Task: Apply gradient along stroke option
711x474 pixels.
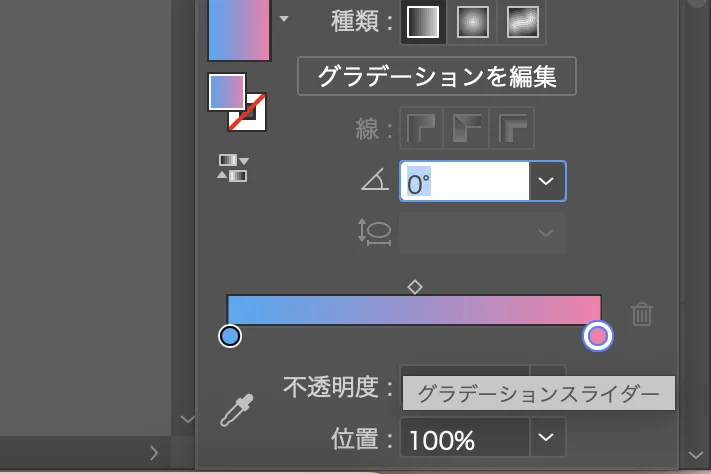Action: [x=468, y=128]
